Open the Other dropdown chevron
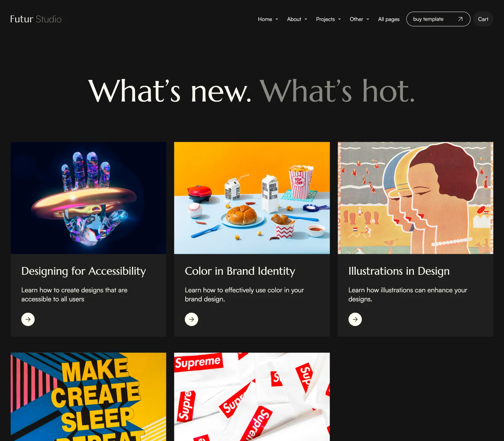This screenshot has height=441, width=504. (x=368, y=19)
